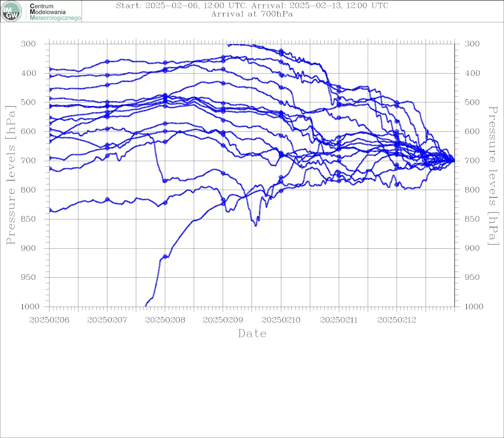The height and width of the screenshot is (438, 504).
Task: Click the right axis 500 label
Action: 472,102
